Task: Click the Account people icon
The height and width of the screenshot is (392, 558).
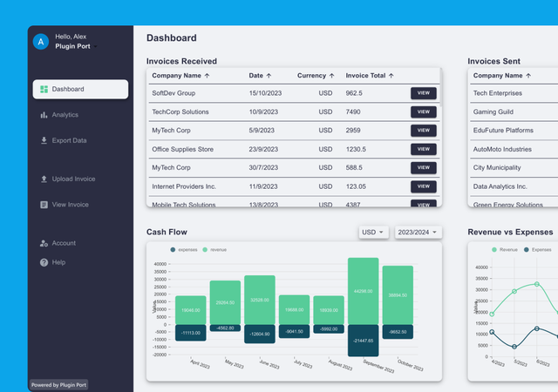Action: [x=44, y=243]
